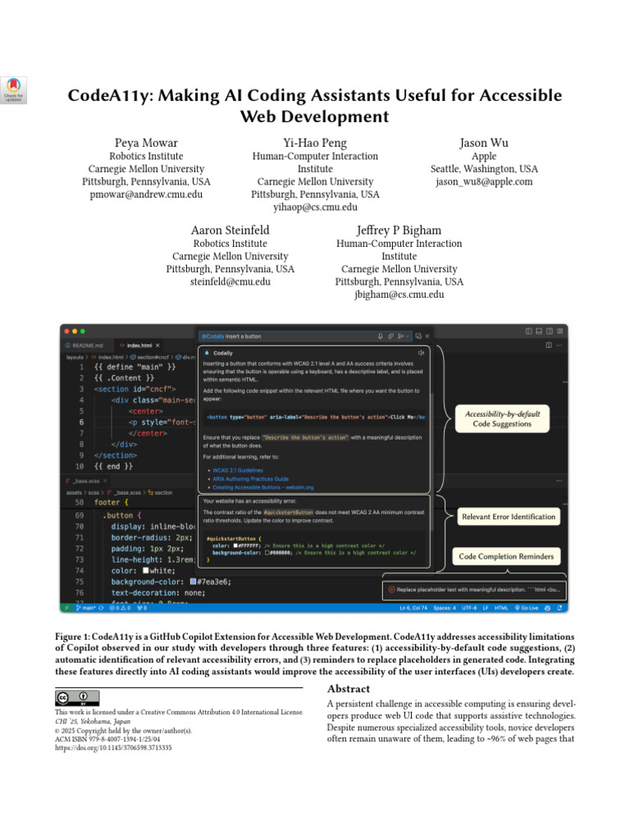This screenshot has height=840, width=630.
Task: Open the dropdown arrow beside send
Action: point(408,336)
